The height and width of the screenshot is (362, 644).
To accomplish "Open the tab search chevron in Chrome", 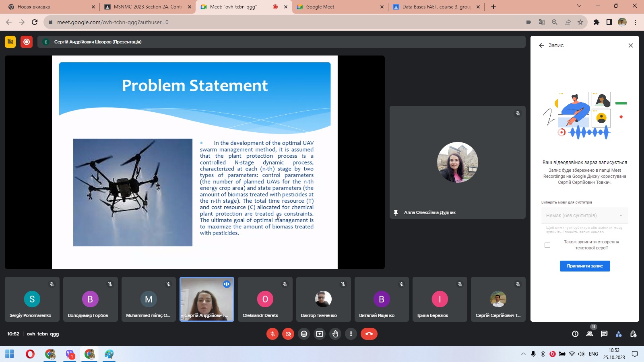I will 579,6.
